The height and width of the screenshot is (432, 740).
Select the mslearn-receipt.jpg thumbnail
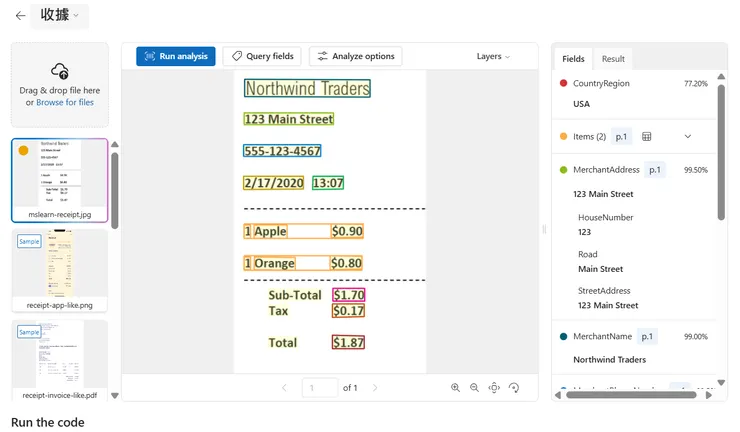(x=59, y=180)
